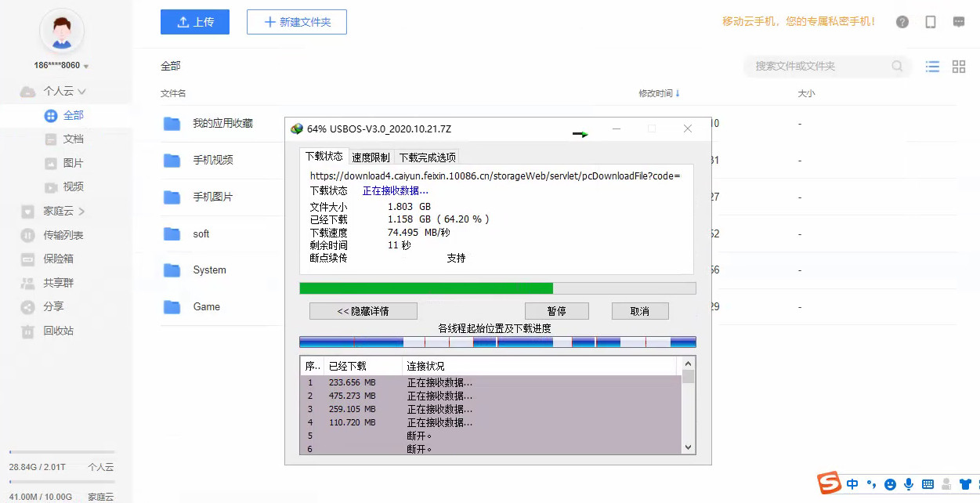Click the folder icon beside 我的应用收藏
Image resolution: width=980 pixels, height=503 pixels.
pyautogui.click(x=172, y=124)
